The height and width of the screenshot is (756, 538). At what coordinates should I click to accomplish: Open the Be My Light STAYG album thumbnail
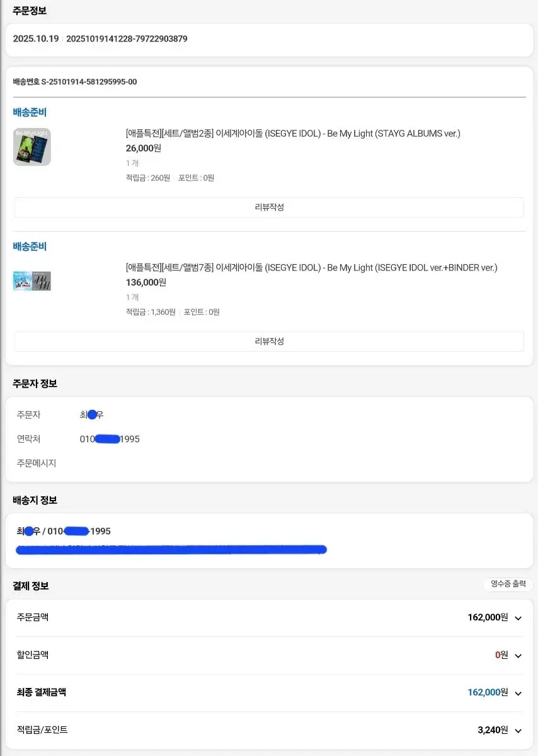pyautogui.click(x=31, y=146)
